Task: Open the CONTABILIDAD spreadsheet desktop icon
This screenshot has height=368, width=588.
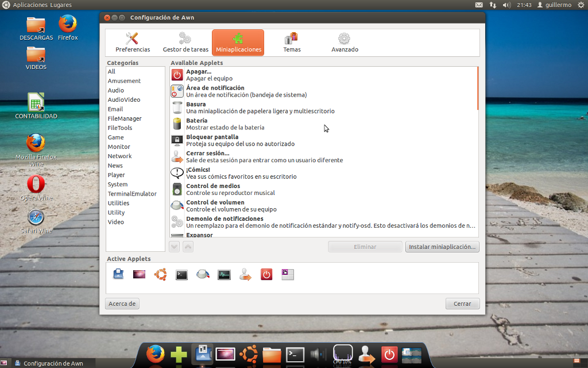Action: 36,106
